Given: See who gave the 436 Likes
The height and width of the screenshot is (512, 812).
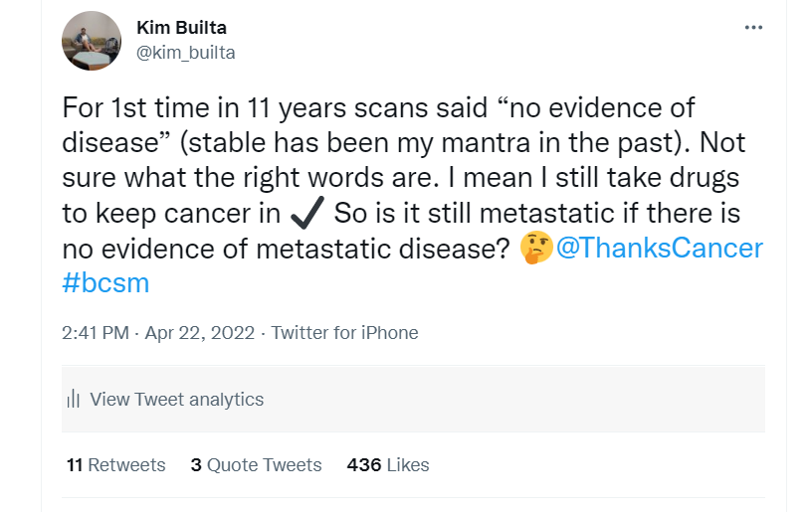Looking at the screenshot, I should (387, 464).
